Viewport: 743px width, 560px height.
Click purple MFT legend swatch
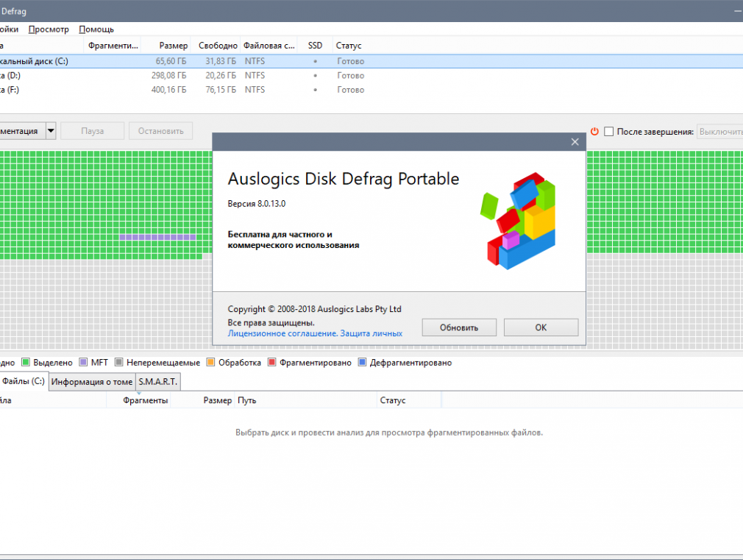pyautogui.click(x=83, y=362)
